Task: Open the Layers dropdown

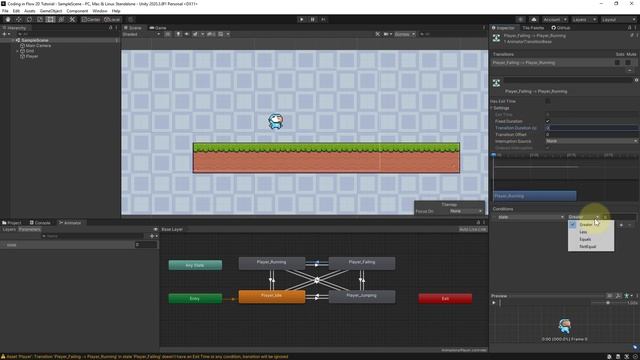Action: tap(584, 20)
